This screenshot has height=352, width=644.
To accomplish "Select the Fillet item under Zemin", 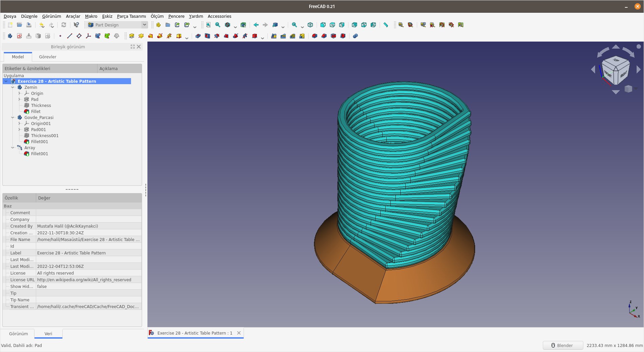I will 36,111.
